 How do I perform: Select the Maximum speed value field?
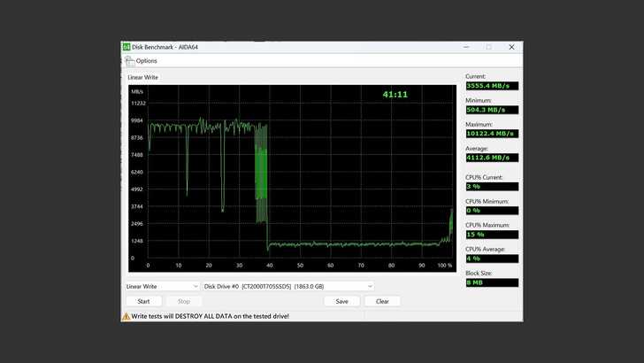pyautogui.click(x=491, y=134)
